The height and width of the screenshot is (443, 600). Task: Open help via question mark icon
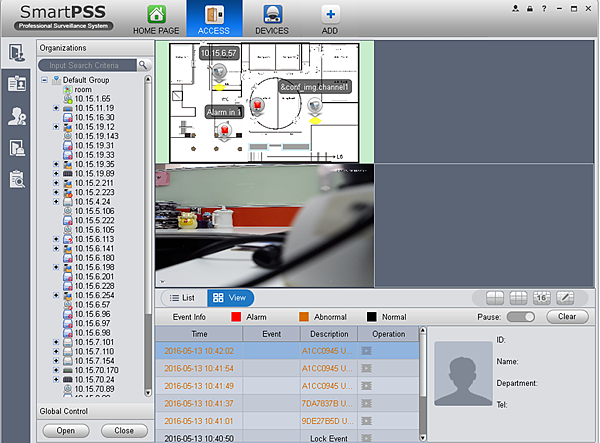(544, 8)
